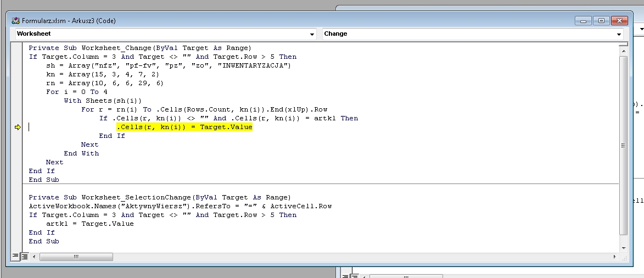Click the line starting 'sh = Array("nfz"'
Screen dimensions: 644x278
[x=169, y=65]
